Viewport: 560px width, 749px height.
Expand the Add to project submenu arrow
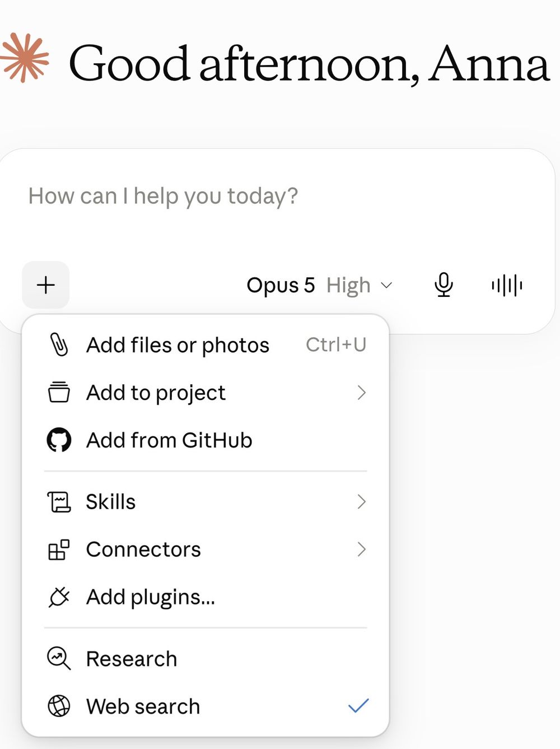click(x=361, y=393)
